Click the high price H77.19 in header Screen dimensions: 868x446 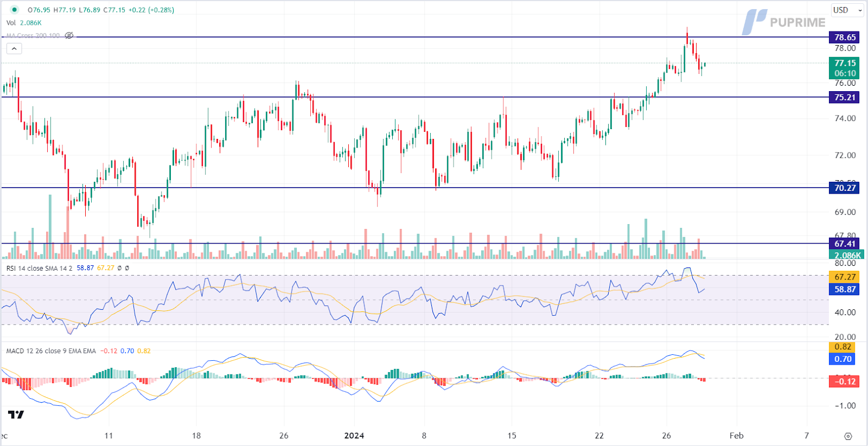[65, 10]
